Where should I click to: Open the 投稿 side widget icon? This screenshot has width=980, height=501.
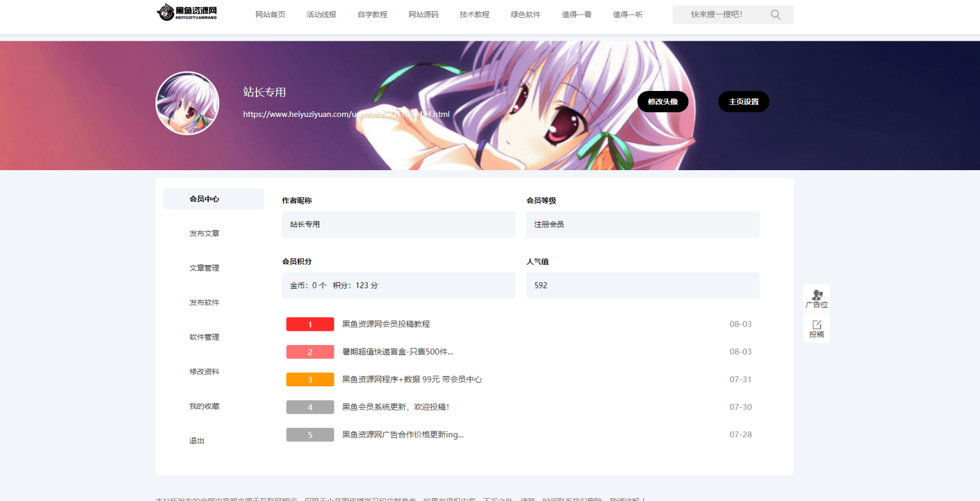tap(816, 328)
